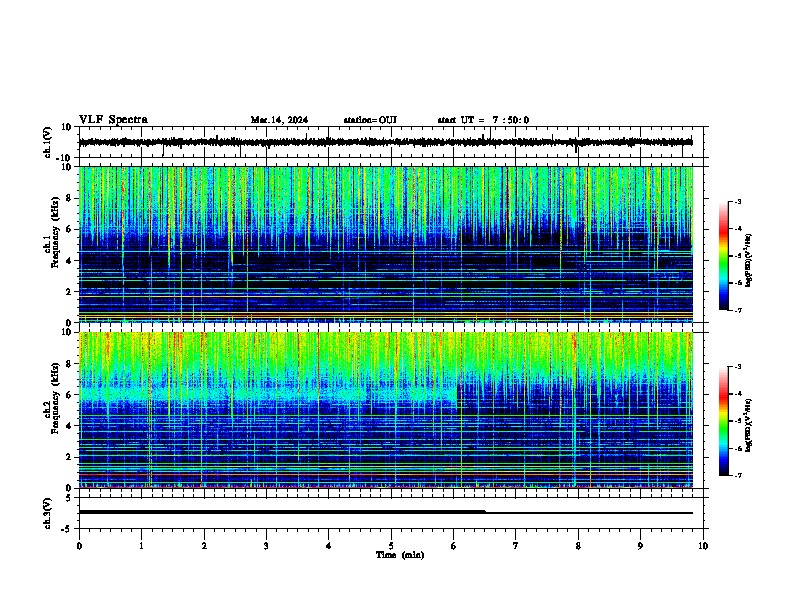Click the "-3" label on ch.1 colorbar

737,201
